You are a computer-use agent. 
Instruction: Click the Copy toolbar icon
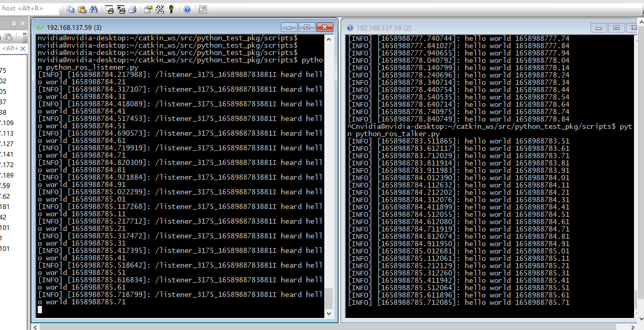pyautogui.click(x=70, y=9)
